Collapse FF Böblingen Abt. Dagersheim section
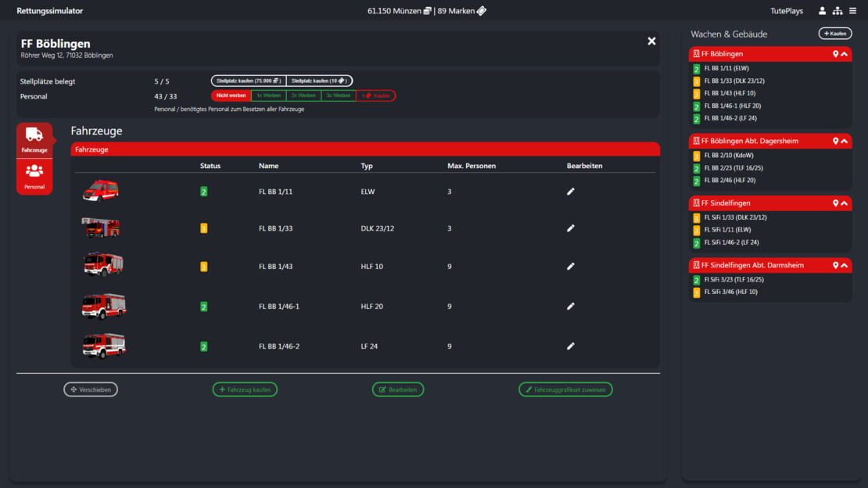Screen dimensions: 868x488 pyautogui.click(x=845, y=142)
